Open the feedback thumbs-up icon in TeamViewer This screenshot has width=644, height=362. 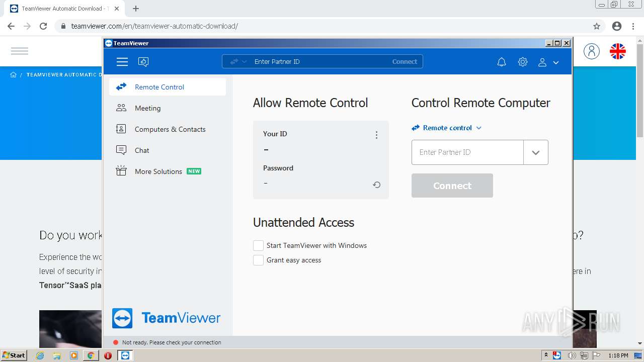[x=143, y=62]
